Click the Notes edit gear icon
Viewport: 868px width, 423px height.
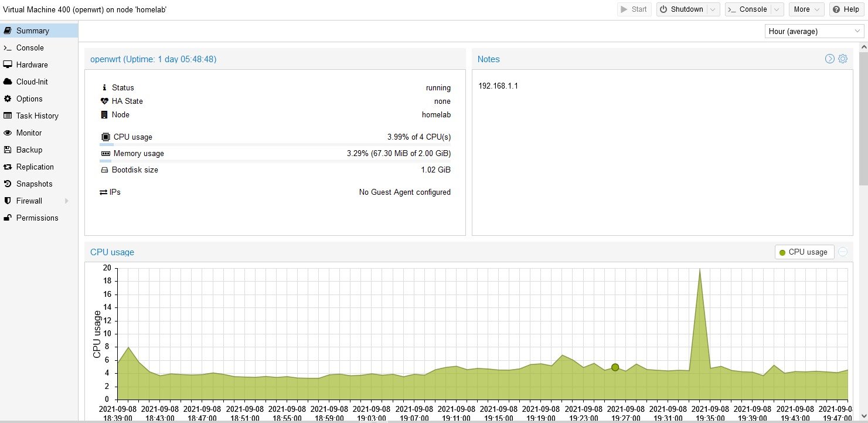coord(843,59)
